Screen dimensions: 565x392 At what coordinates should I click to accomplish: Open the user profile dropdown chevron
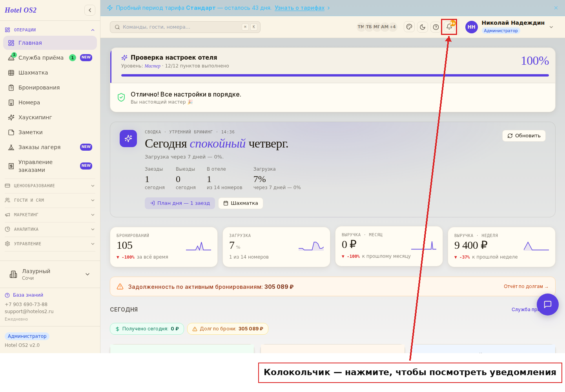click(551, 27)
